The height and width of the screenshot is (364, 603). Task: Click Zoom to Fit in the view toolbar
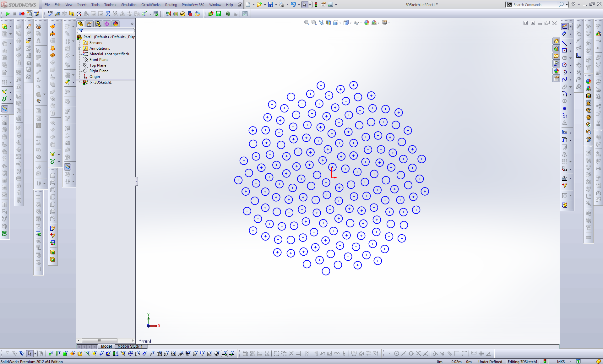point(306,23)
